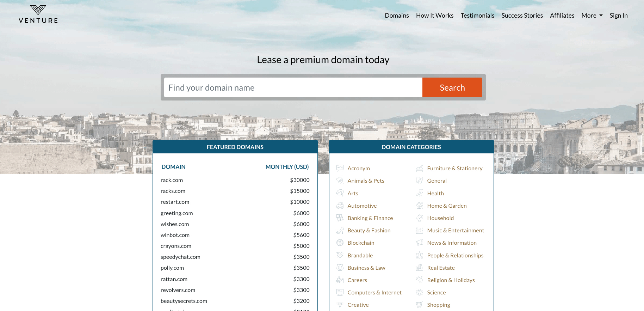Open the Computers & Internet link
Viewport: 644px width, 311px height.
374,292
